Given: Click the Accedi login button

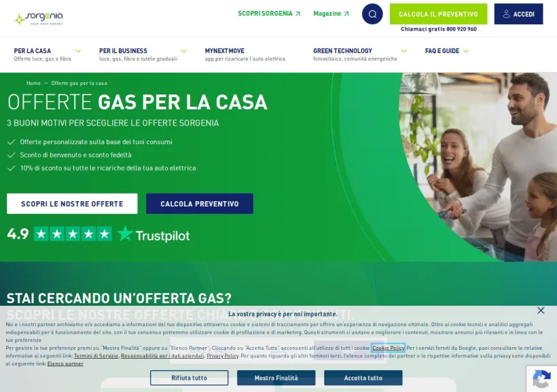Looking at the screenshot, I should point(518,14).
